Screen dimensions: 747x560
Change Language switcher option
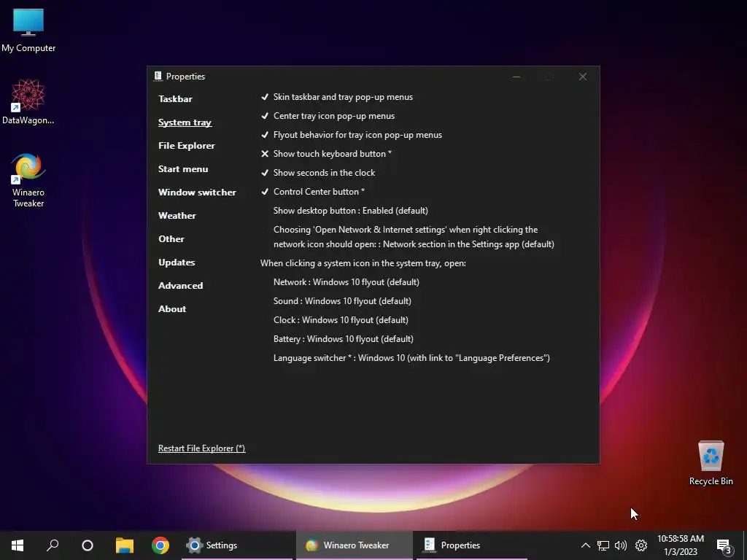coord(411,358)
